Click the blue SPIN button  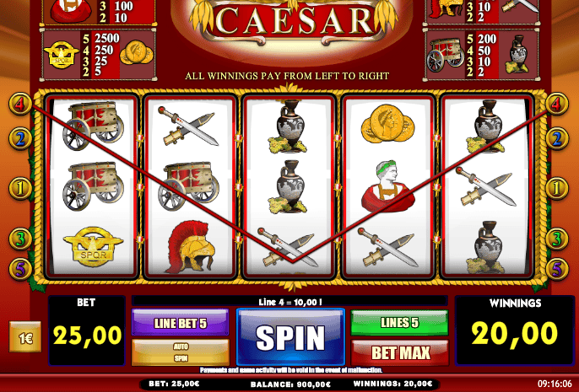pos(290,336)
